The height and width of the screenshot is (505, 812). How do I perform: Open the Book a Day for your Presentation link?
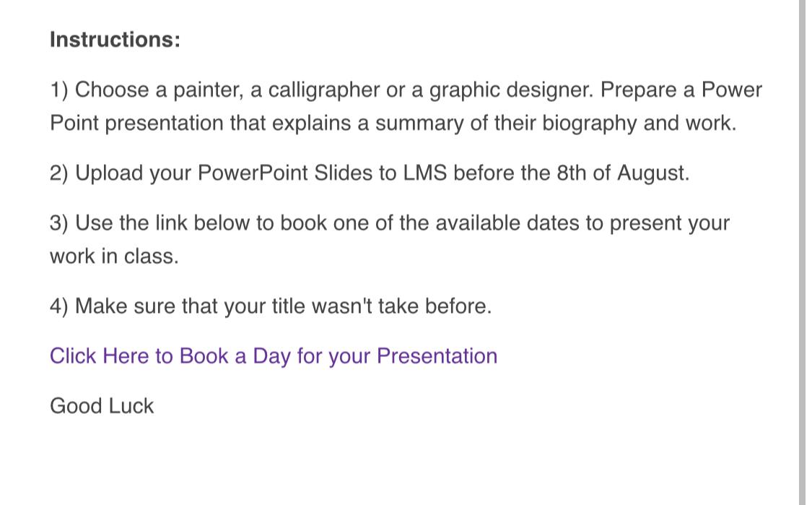pos(274,356)
